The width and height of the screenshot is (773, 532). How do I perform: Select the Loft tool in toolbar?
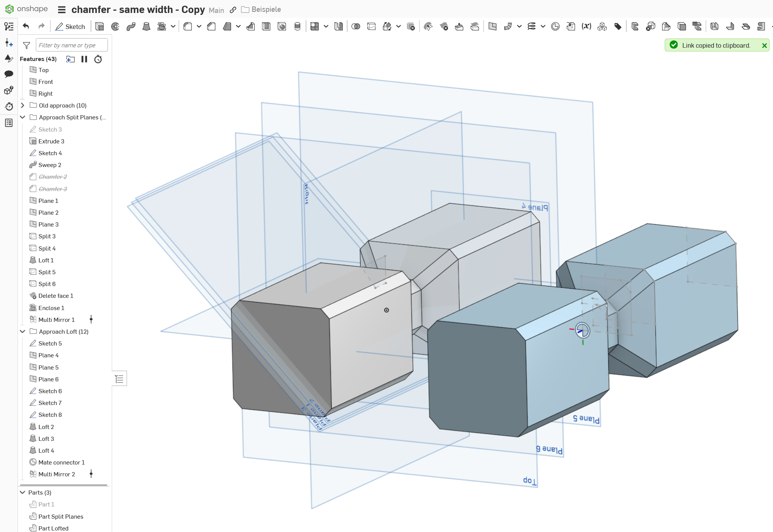(146, 26)
